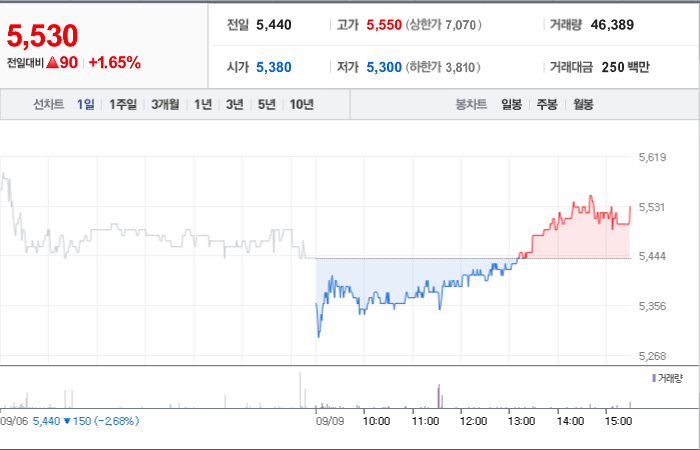Select the 1일 line chart range
This screenshot has height=450, width=700.
click(85, 104)
